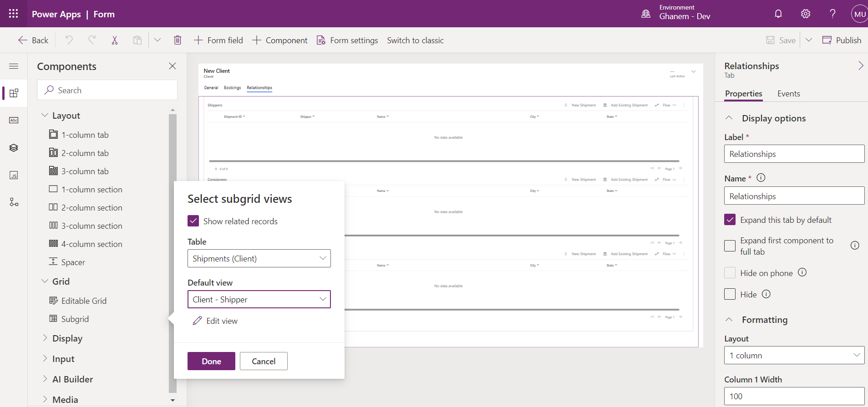Open Form libraries JS icon in sidebar
This screenshot has width=868, height=407.
pos(14,176)
